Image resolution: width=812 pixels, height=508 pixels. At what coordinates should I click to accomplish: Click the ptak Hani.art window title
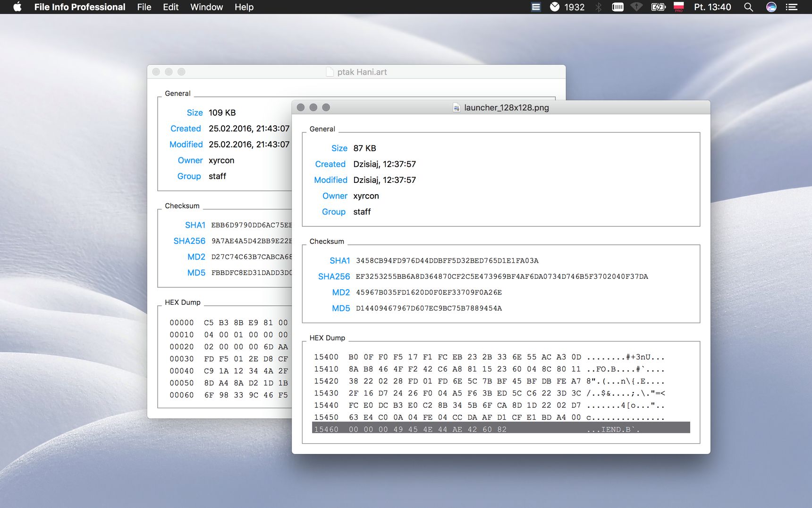pos(362,72)
